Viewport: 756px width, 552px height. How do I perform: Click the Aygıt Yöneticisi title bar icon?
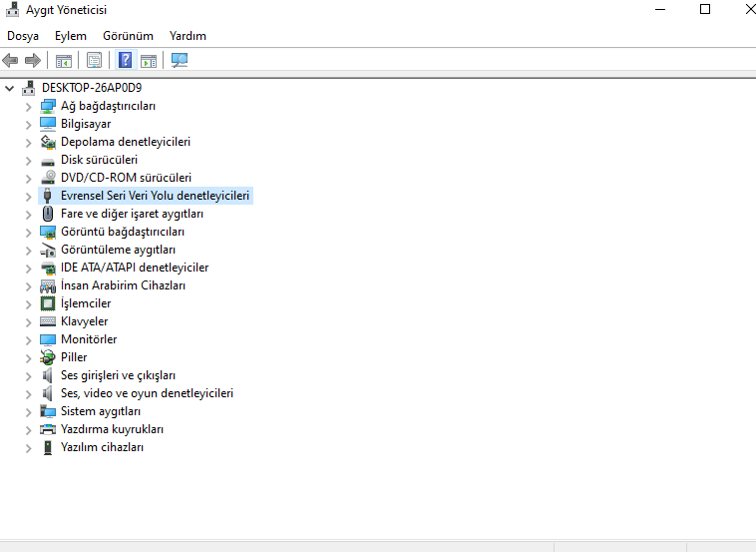pos(13,10)
